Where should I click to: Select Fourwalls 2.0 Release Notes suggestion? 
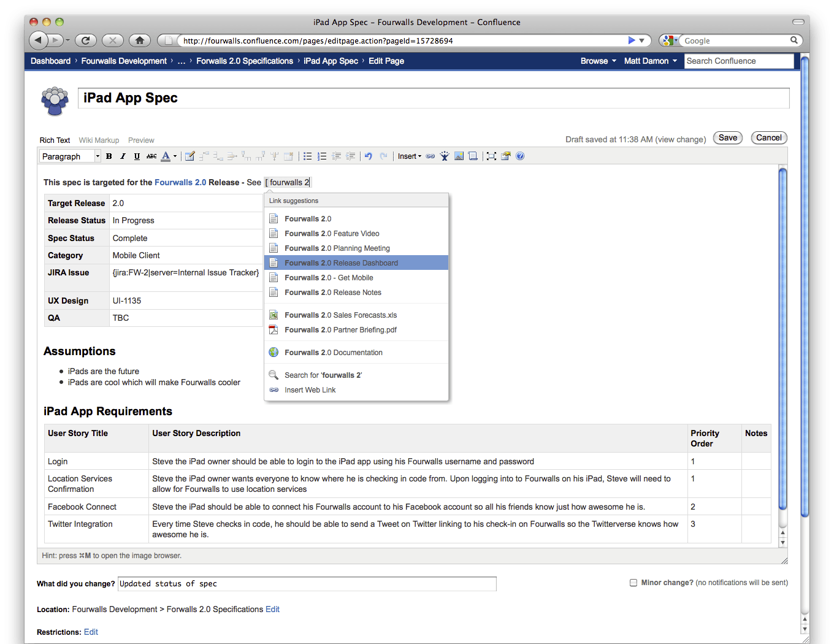pyautogui.click(x=356, y=293)
